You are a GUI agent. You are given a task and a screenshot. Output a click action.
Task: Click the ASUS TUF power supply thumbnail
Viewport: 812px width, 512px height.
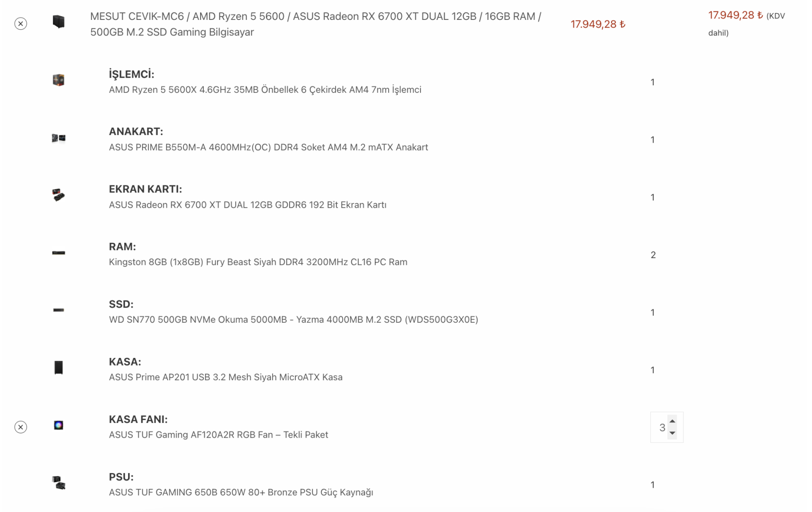[x=58, y=483]
